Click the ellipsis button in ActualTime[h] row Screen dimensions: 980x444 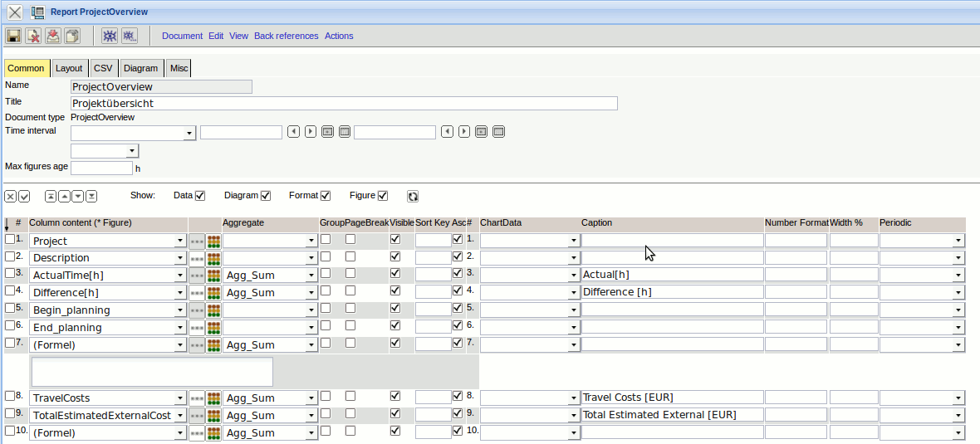(x=197, y=276)
